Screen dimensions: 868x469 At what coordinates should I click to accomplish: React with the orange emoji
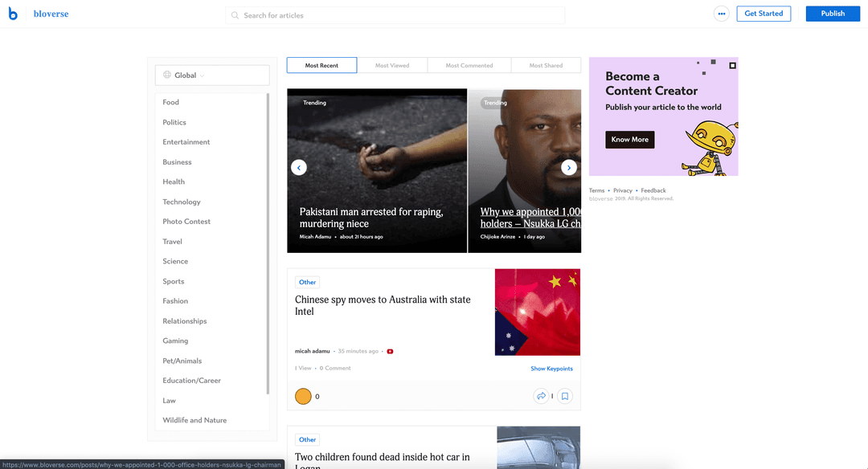303,396
